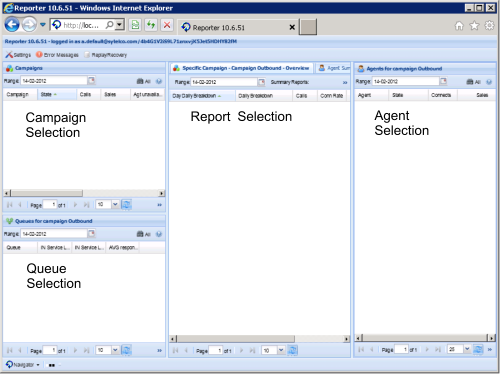The height and width of the screenshot is (374, 500).
Task: Click the compatibility view page icon
Action: 135,25
